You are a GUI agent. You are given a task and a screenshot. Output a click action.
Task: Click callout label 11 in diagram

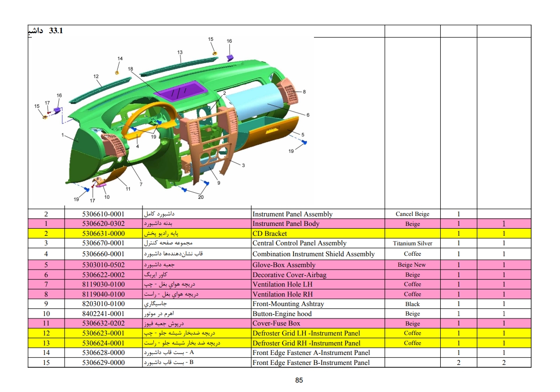coord(128,189)
